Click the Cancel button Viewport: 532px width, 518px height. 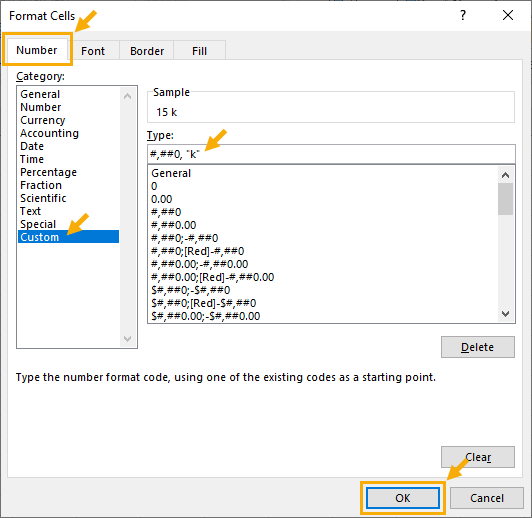[487, 498]
